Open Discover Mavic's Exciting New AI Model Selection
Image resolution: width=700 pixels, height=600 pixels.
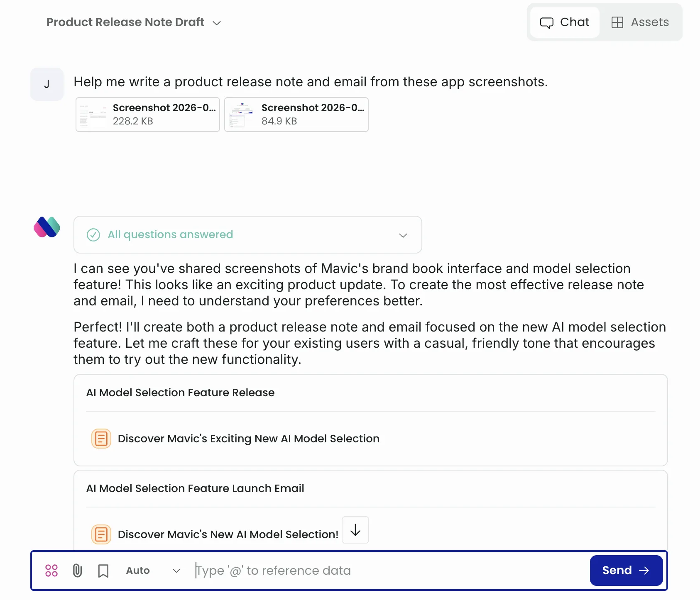coord(249,439)
